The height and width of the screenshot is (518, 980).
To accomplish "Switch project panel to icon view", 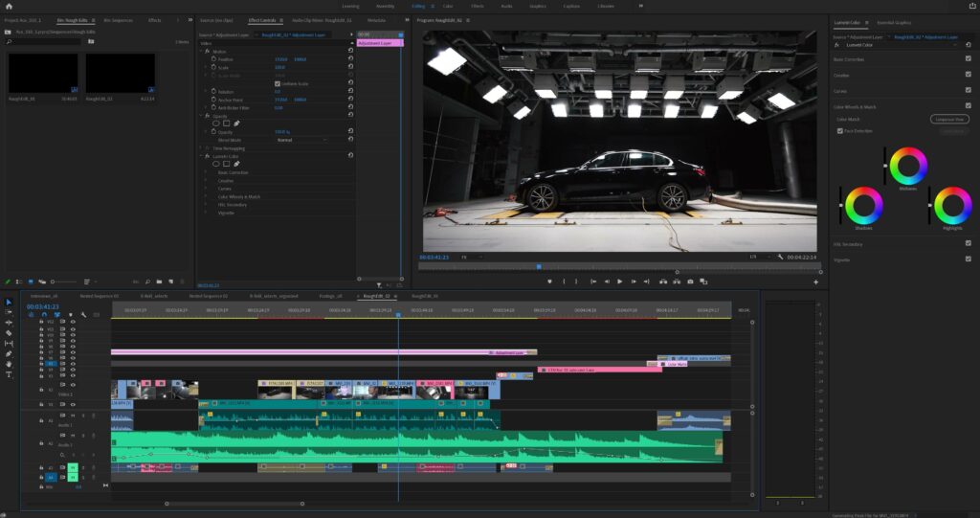I will [31, 282].
